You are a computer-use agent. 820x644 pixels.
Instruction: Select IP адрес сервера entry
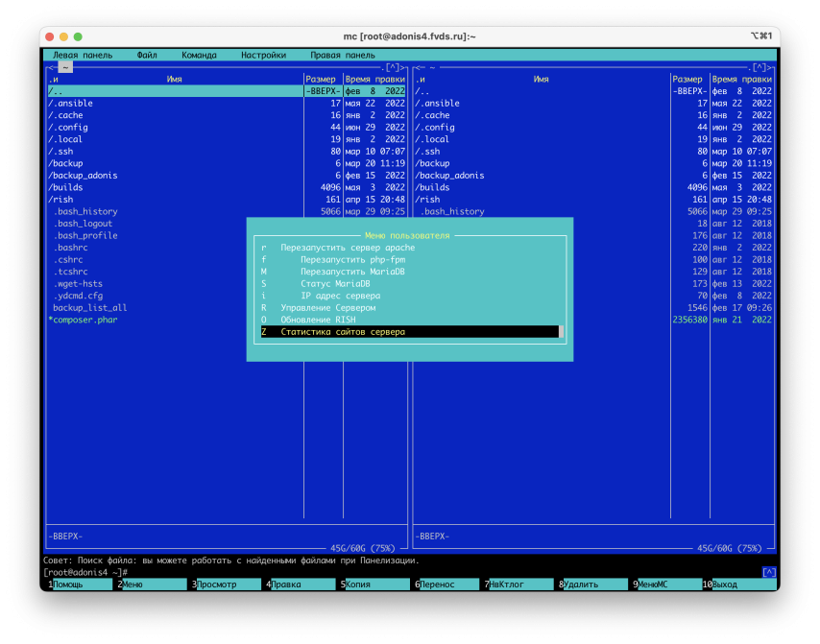pyautogui.click(x=410, y=296)
